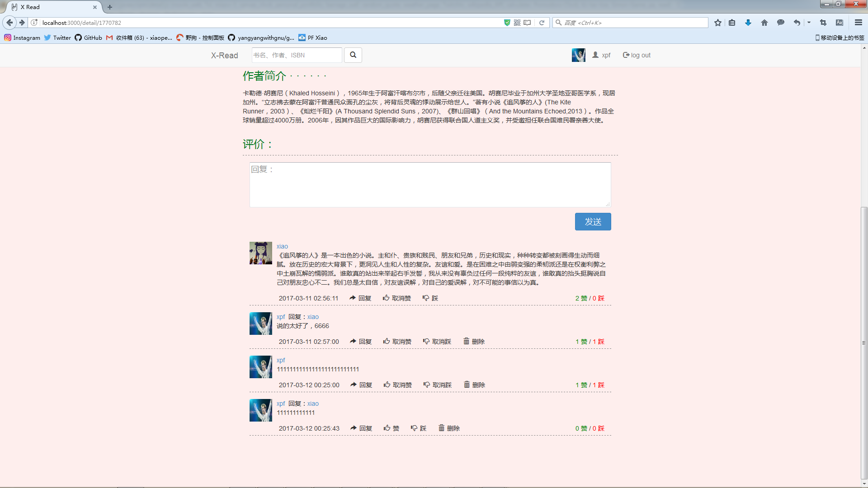The image size is (868, 488).
Task: Cancel dislike on the 02:57:00 comment
Action: click(x=437, y=342)
